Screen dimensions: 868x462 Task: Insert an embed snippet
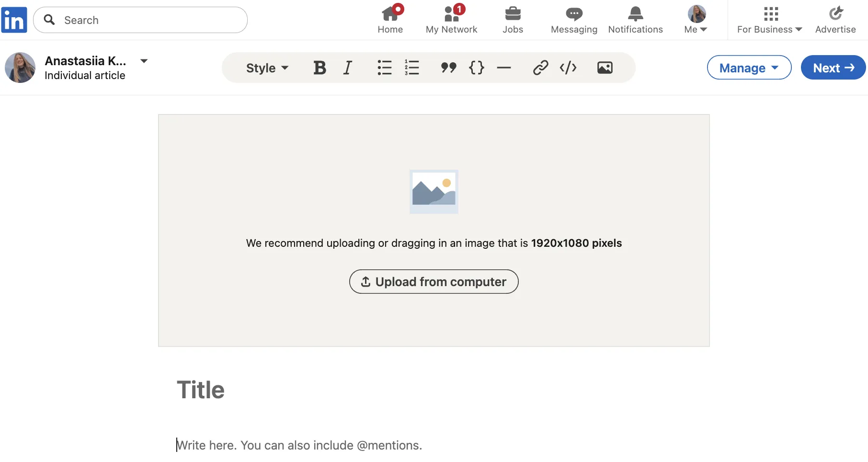pyautogui.click(x=568, y=68)
